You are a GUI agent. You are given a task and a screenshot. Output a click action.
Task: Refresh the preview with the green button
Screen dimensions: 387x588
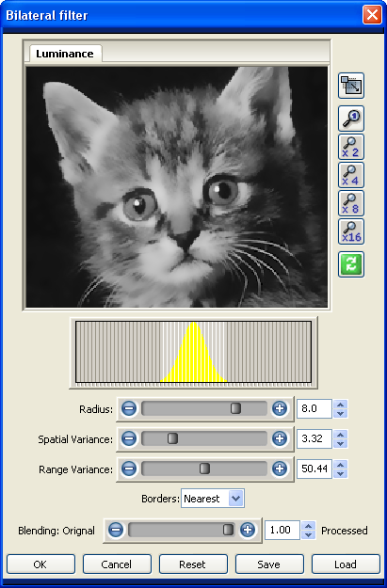tap(351, 264)
